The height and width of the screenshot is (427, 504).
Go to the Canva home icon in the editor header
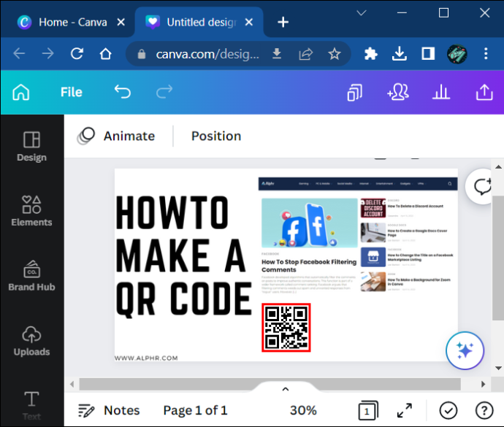tap(21, 92)
